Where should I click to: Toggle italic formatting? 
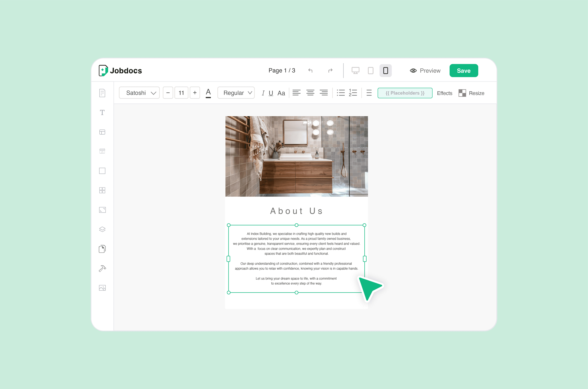pos(263,93)
